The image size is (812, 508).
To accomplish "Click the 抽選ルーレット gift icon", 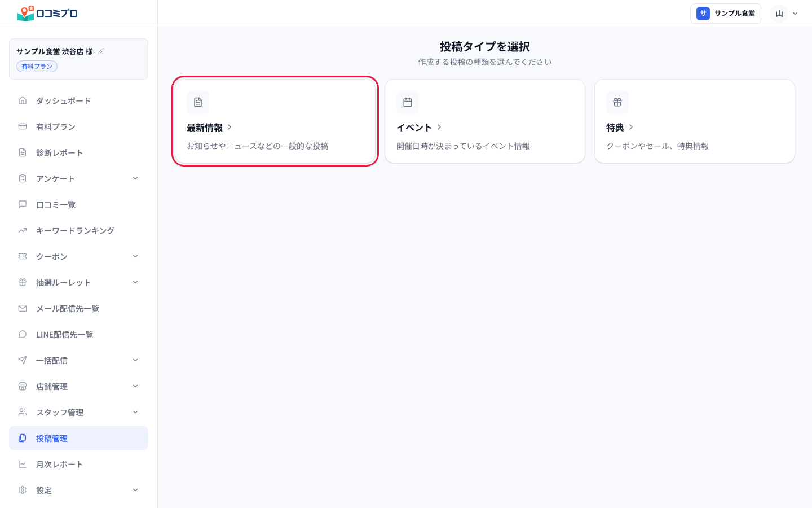I will (23, 282).
